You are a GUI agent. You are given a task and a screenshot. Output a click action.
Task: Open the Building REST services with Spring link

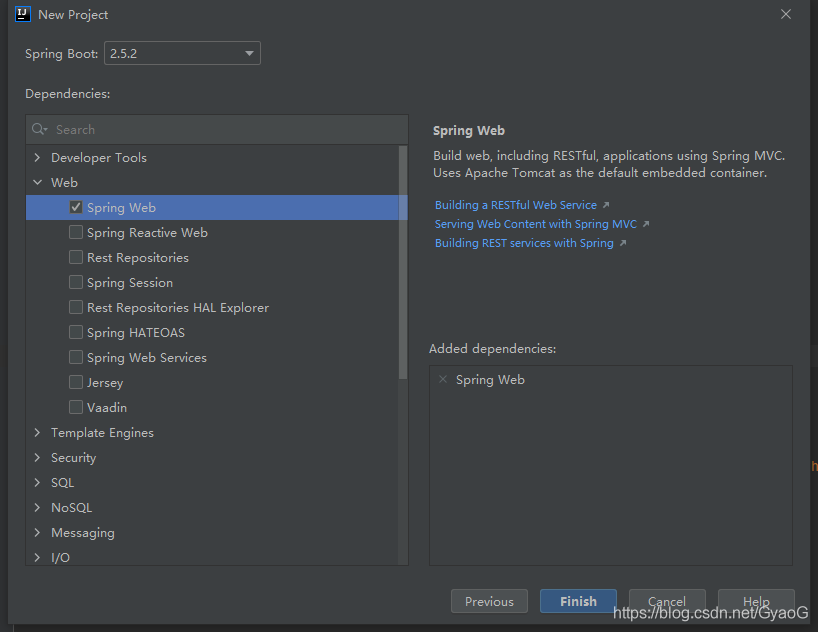click(524, 242)
